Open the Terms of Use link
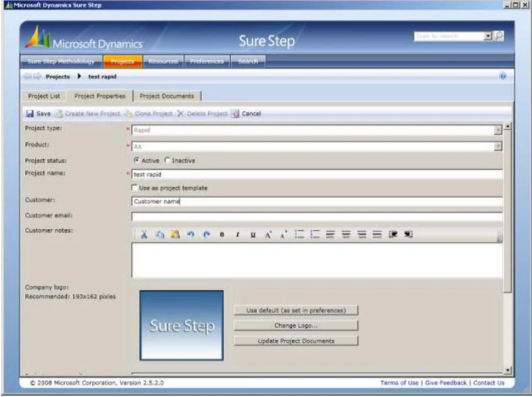This screenshot has height=397, width=532. pos(399,383)
